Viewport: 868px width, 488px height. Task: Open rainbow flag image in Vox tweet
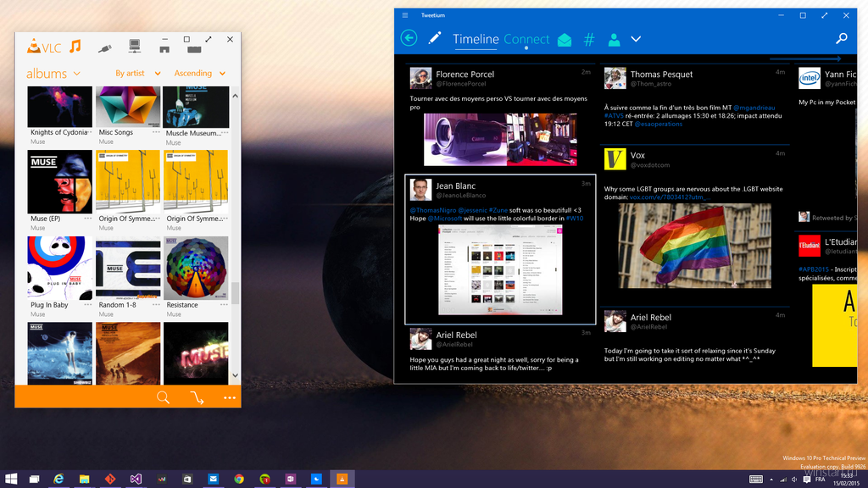(x=695, y=246)
